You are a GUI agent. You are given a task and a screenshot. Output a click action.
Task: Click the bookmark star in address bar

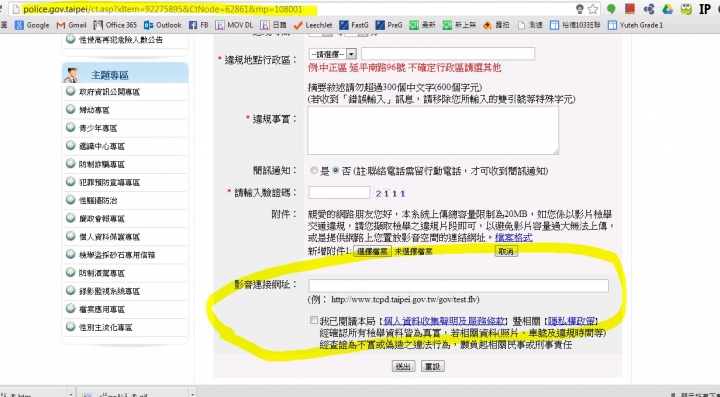click(x=593, y=9)
